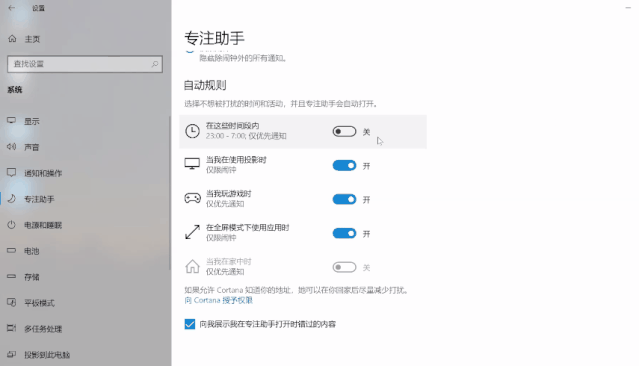The height and width of the screenshot is (366, 639).
Task: Click the house icon for 当我在家中时
Action: (192, 267)
